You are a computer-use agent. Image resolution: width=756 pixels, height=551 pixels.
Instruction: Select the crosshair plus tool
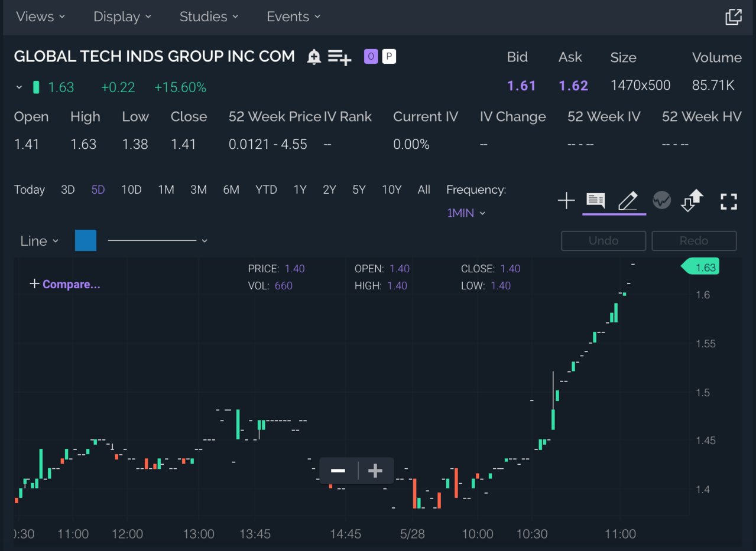(566, 201)
